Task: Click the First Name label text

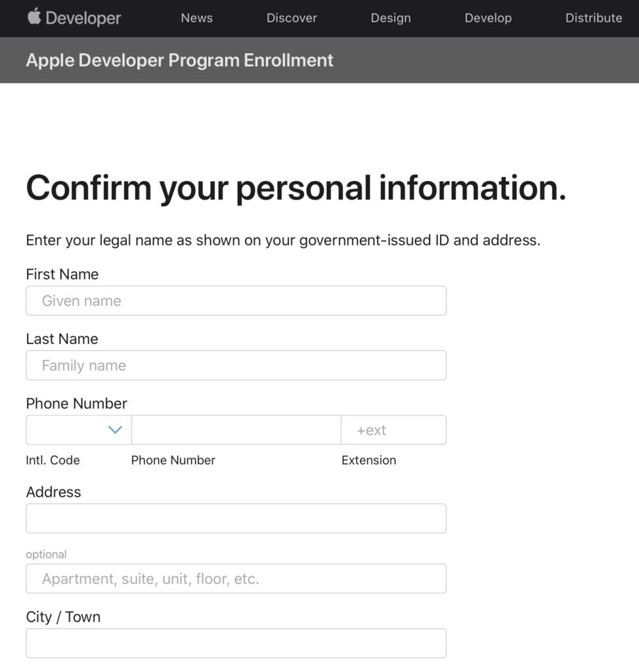Action: 62,274
